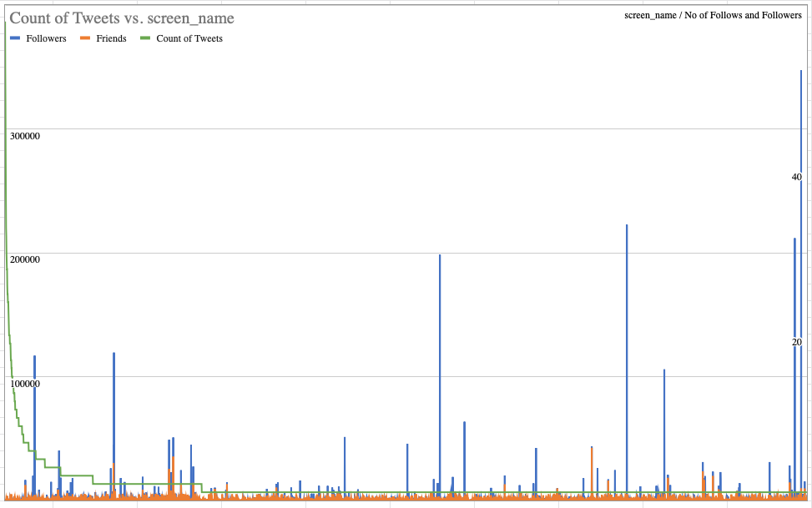Select the chart title 'Count of Tweets vs. screen_name'

(x=122, y=18)
